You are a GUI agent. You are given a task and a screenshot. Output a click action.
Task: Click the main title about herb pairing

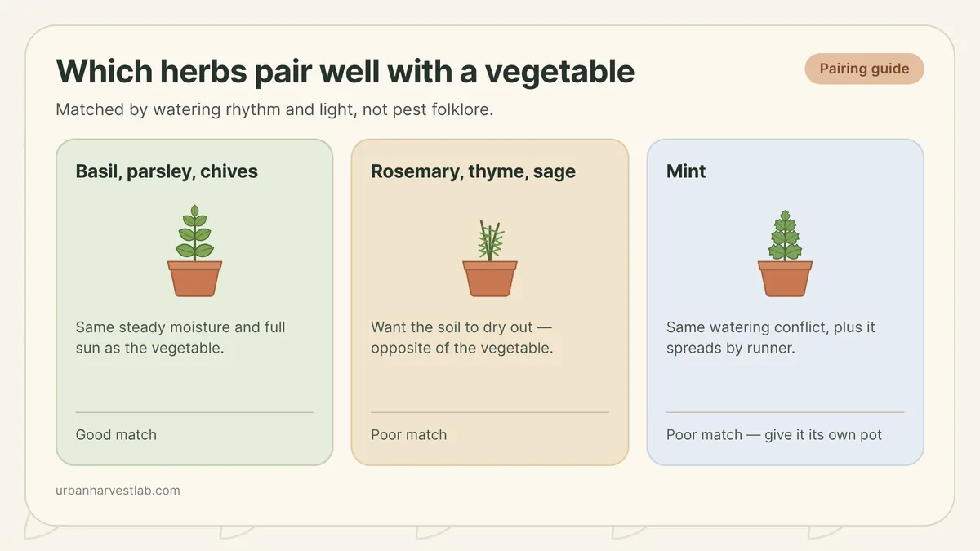coord(345,72)
